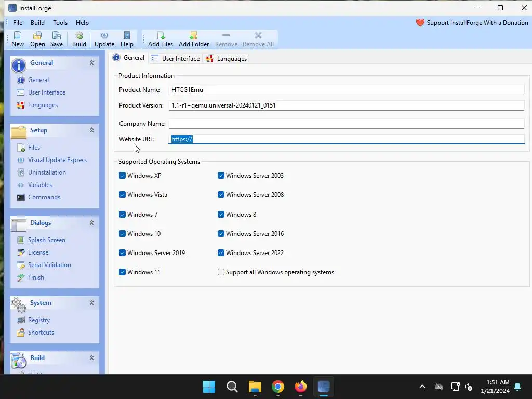532x399 pixels.
Task: Open Firefox from taskbar
Action: (x=301, y=387)
